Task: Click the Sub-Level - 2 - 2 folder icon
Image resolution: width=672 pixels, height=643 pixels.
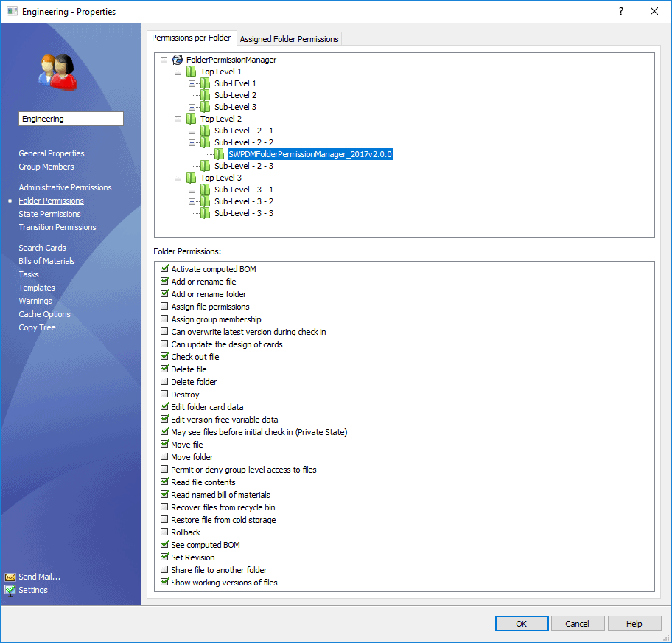Action: [206, 142]
